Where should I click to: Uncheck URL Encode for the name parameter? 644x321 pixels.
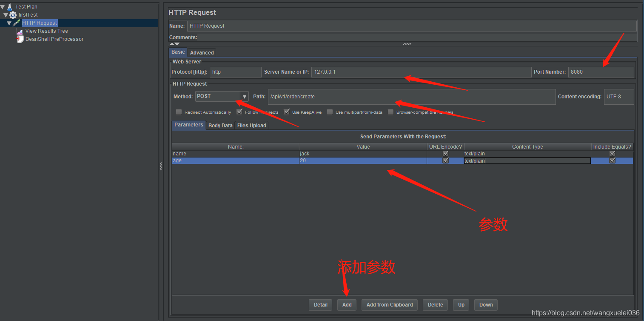click(445, 154)
